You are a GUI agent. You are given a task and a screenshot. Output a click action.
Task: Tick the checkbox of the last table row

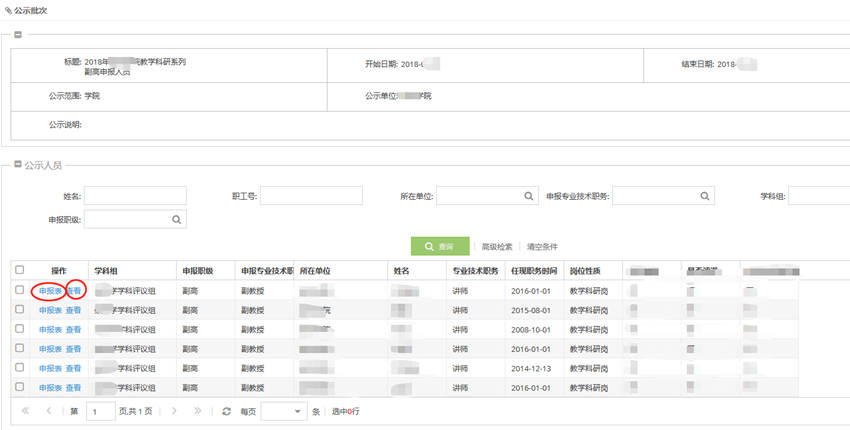(x=19, y=387)
